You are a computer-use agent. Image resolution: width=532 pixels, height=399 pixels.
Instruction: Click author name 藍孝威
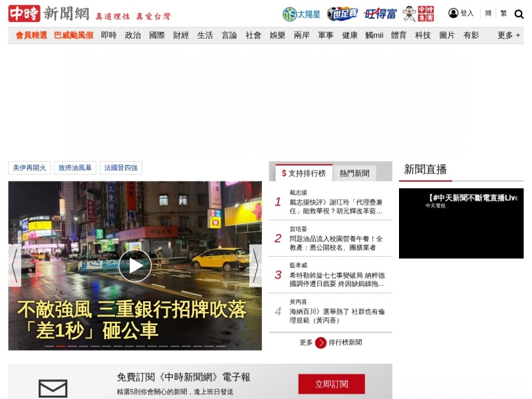pyautogui.click(x=298, y=265)
